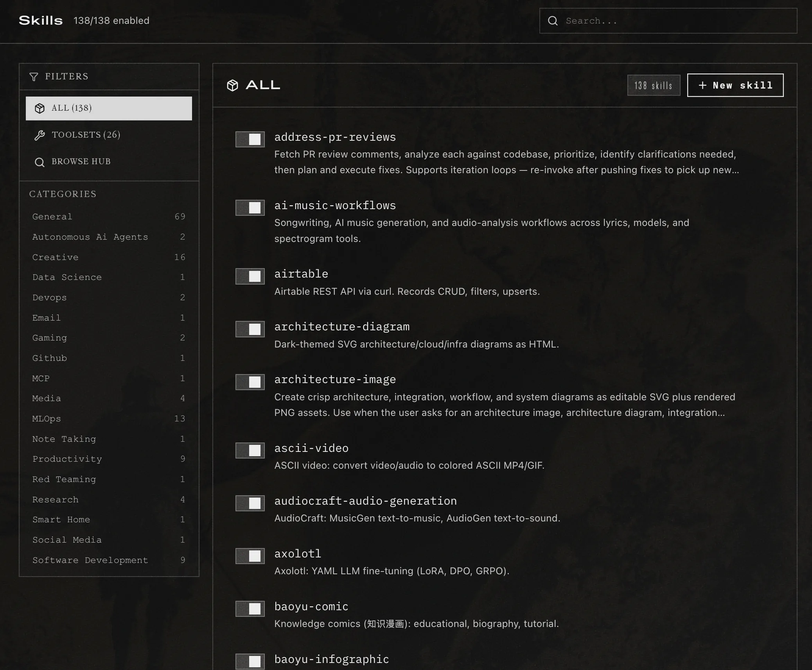Select the Software Development category
The height and width of the screenshot is (670, 812).
coord(109,560)
